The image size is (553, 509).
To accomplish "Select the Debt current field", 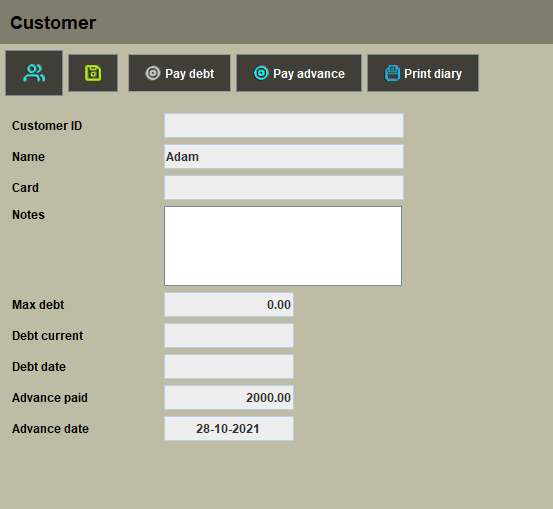I will pyautogui.click(x=229, y=336).
